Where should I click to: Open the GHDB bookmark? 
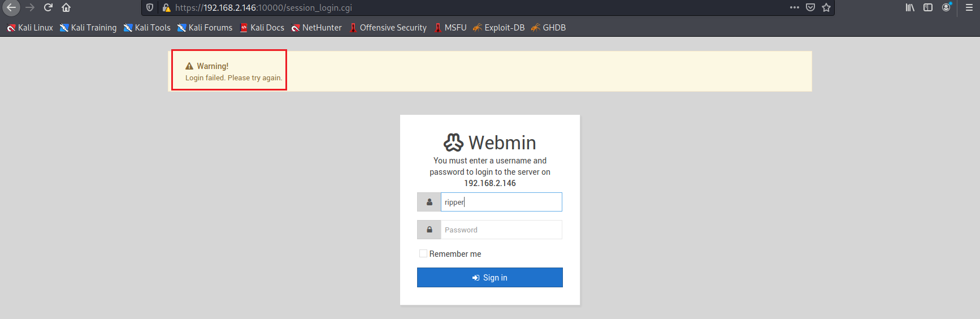pyautogui.click(x=548, y=28)
